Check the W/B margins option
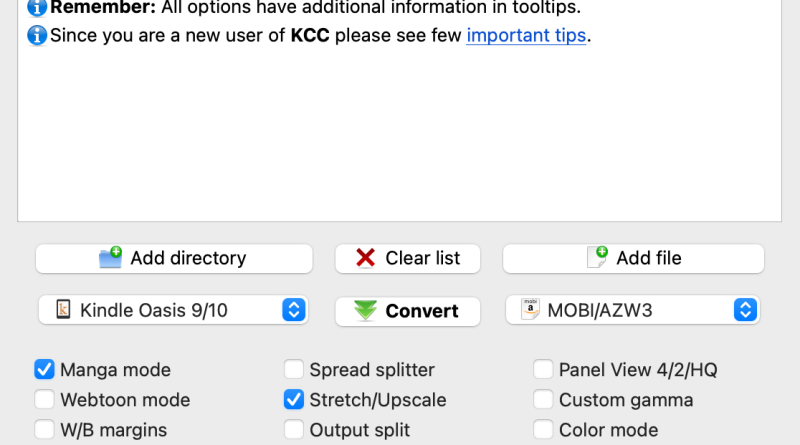The width and height of the screenshot is (800, 445). click(x=45, y=430)
